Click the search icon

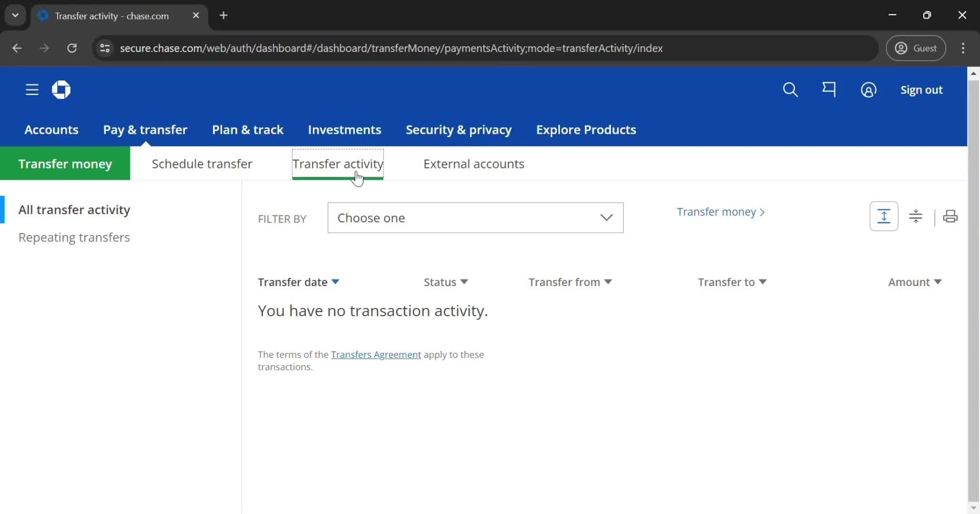point(791,89)
